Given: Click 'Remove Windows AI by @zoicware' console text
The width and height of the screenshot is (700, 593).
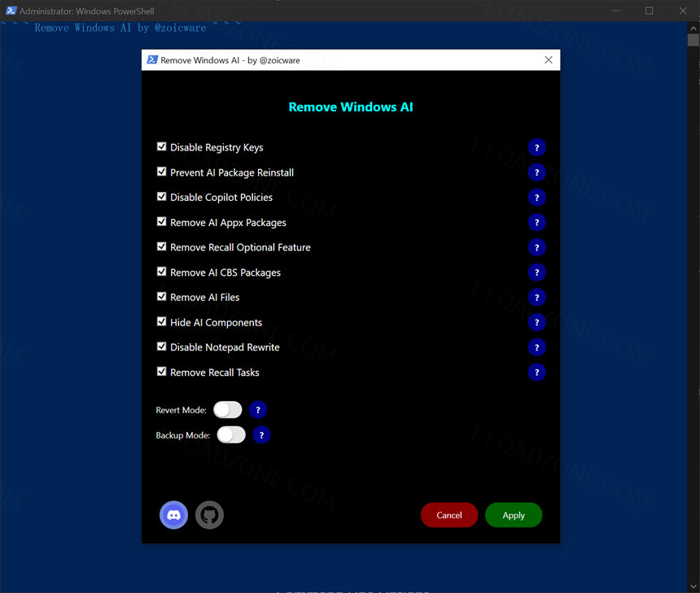Looking at the screenshot, I should [x=120, y=28].
